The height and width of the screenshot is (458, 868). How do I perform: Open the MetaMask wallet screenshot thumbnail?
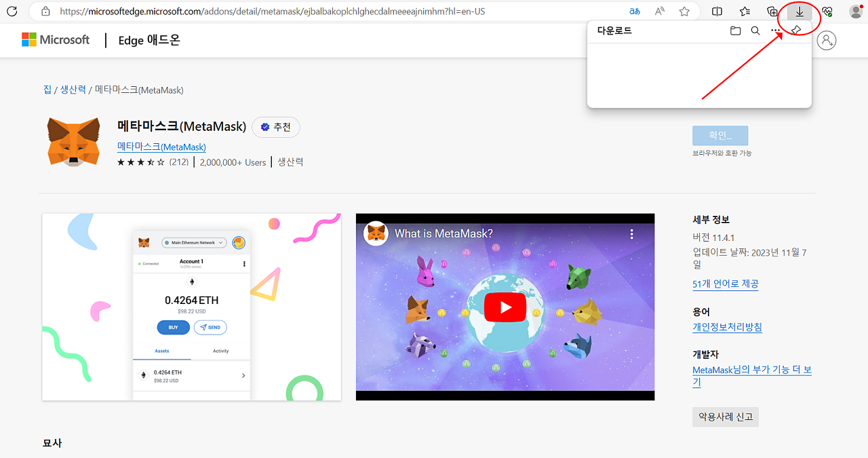coord(192,307)
